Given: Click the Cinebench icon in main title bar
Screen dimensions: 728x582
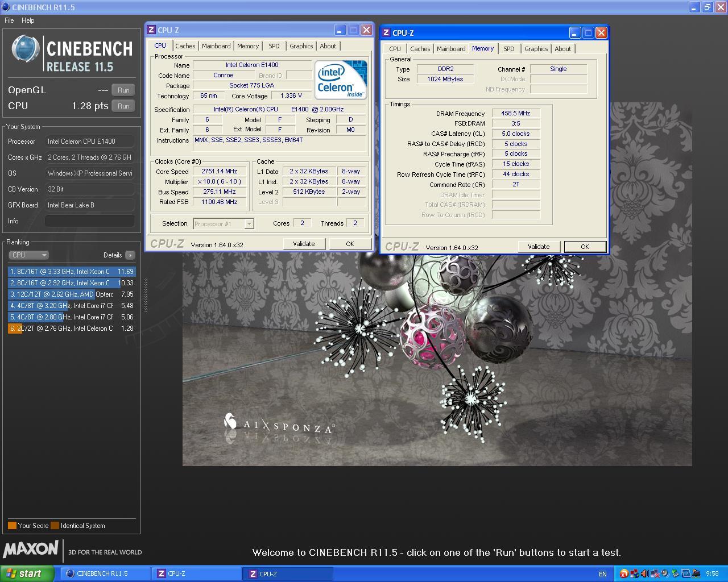Looking at the screenshot, I should pyautogui.click(x=6, y=7).
